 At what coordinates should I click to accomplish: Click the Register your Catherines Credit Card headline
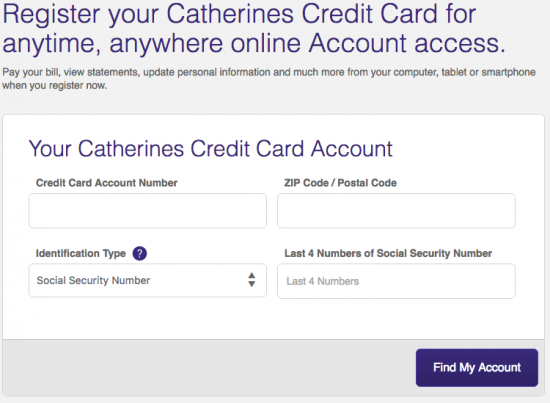[239, 14]
